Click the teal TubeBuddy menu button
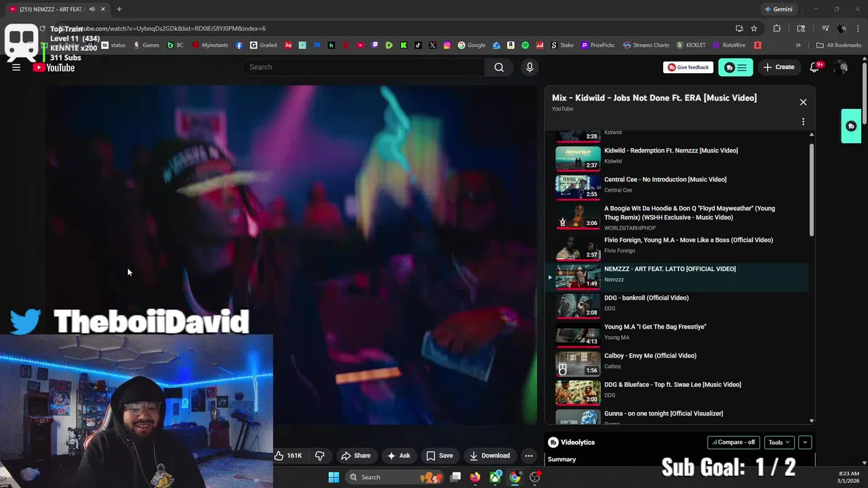 [x=735, y=67]
